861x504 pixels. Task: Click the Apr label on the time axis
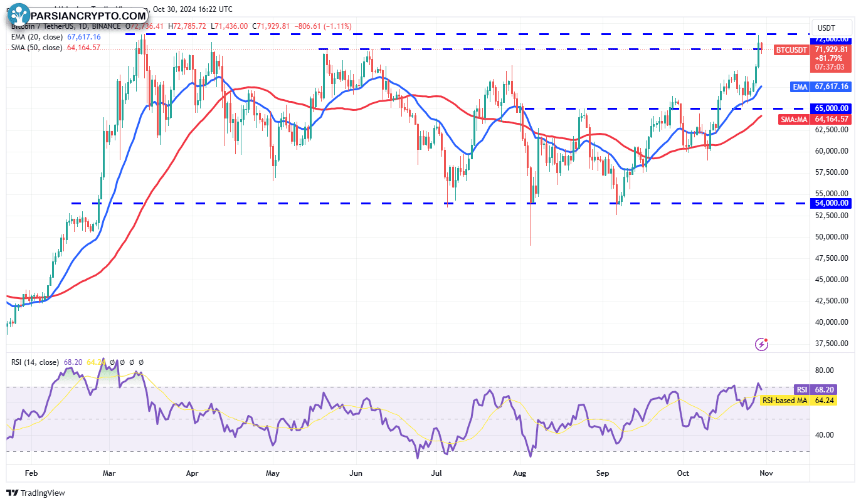pos(193,473)
